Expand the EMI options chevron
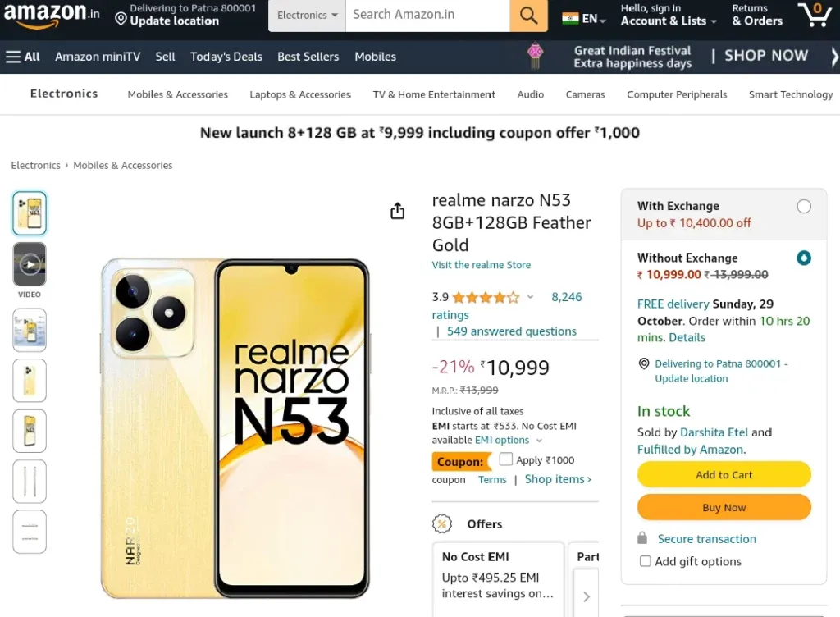Viewport: 840px width, 617px height. coord(539,441)
